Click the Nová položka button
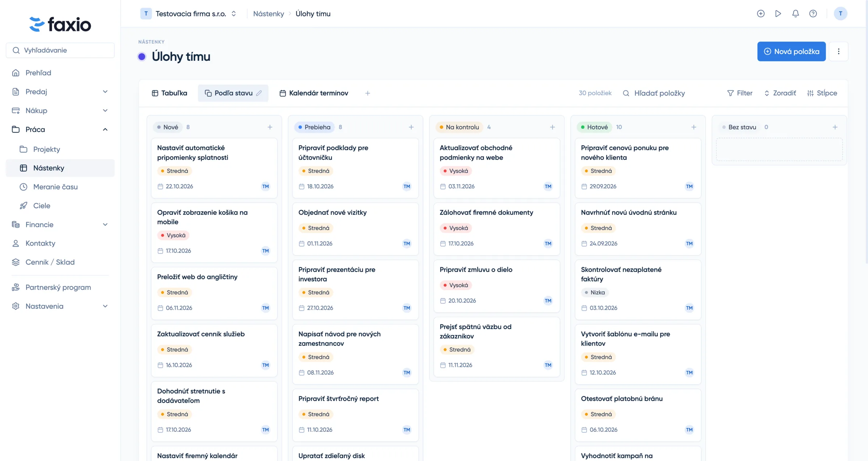868x461 pixels. (x=791, y=51)
